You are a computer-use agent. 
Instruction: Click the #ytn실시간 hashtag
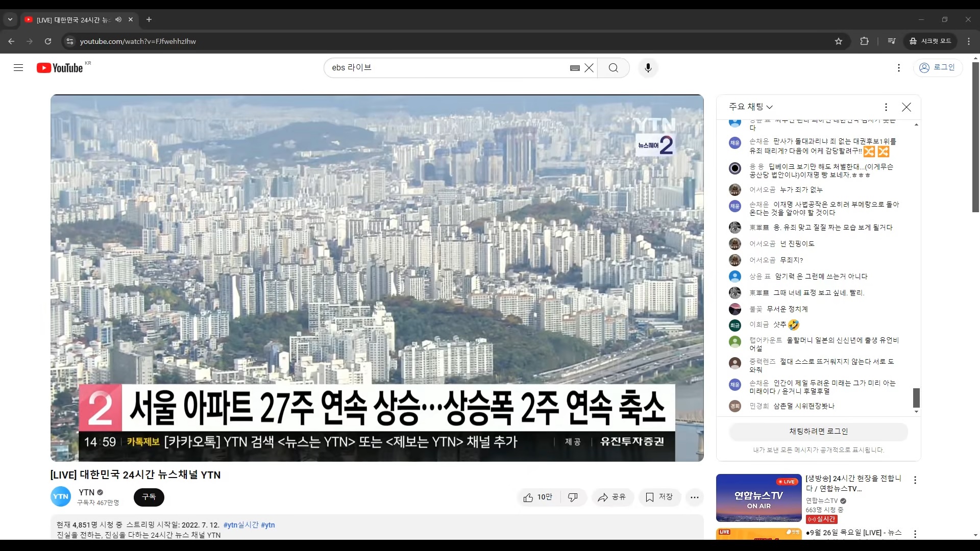pos(241,525)
